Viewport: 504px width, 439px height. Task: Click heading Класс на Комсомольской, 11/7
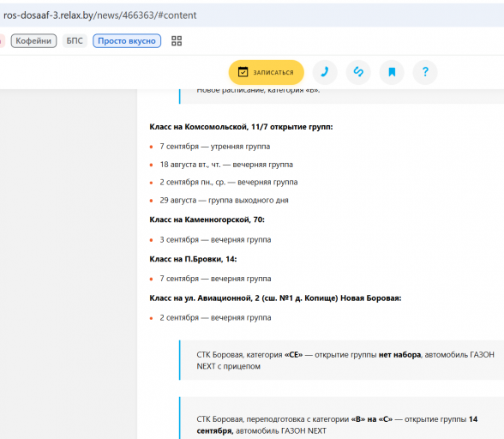click(x=241, y=127)
